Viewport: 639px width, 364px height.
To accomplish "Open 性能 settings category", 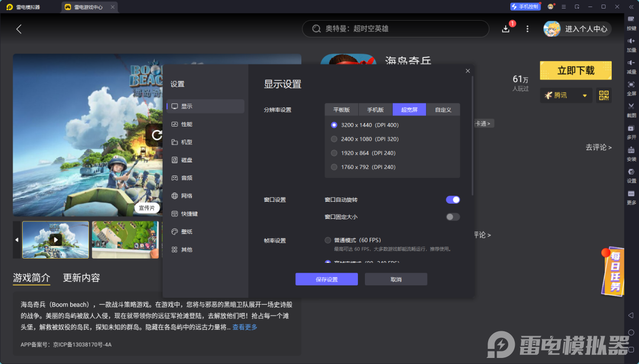I will point(187,124).
